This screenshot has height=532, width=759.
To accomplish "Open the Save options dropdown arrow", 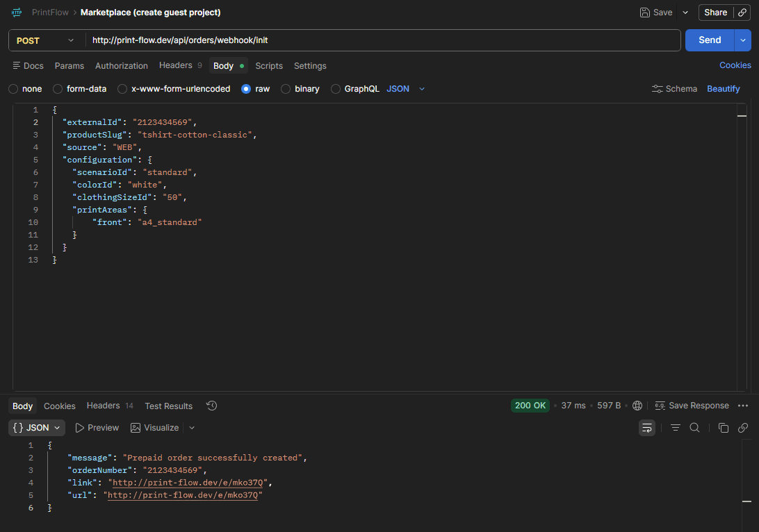I will (685, 13).
